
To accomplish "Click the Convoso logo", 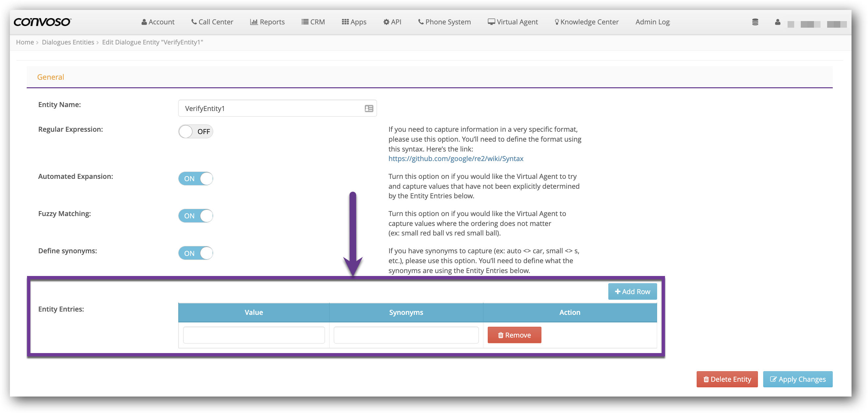I will click(x=43, y=22).
